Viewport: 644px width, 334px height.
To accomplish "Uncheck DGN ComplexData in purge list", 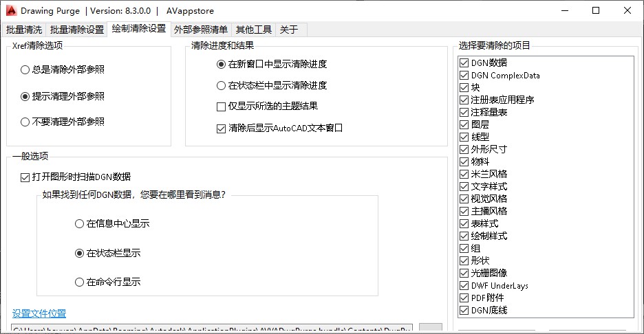I will [464, 76].
